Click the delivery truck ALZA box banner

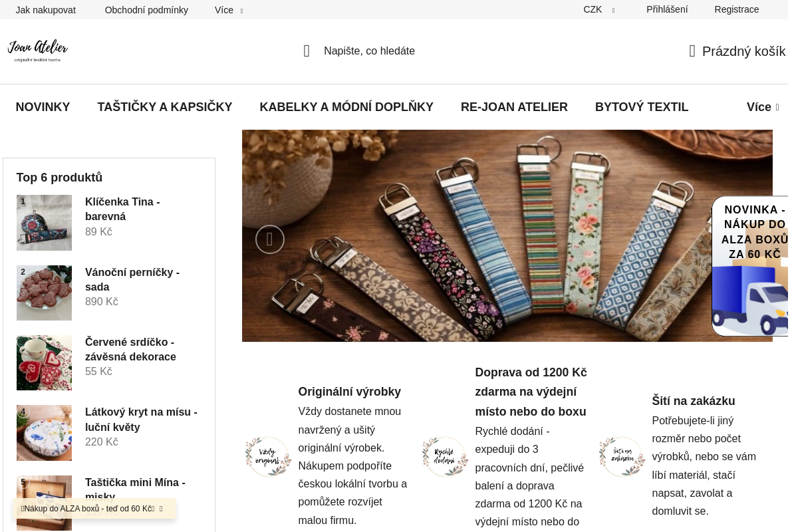750,266
